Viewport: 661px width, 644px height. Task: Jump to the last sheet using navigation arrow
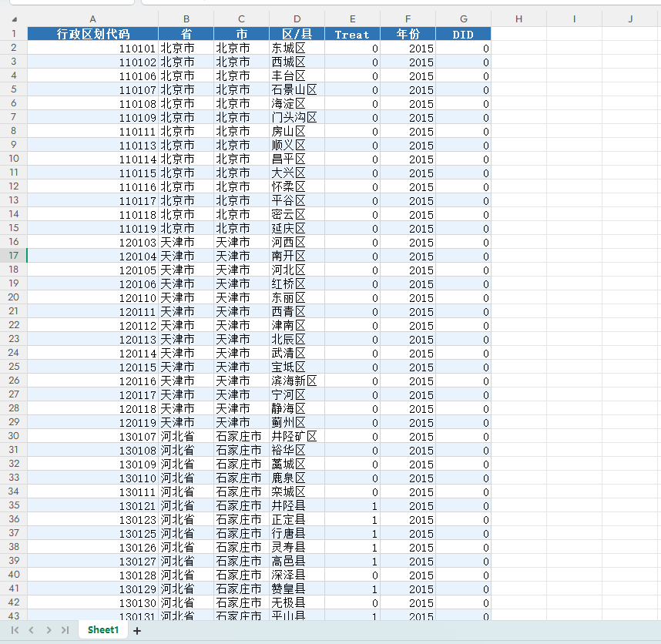click(x=65, y=630)
